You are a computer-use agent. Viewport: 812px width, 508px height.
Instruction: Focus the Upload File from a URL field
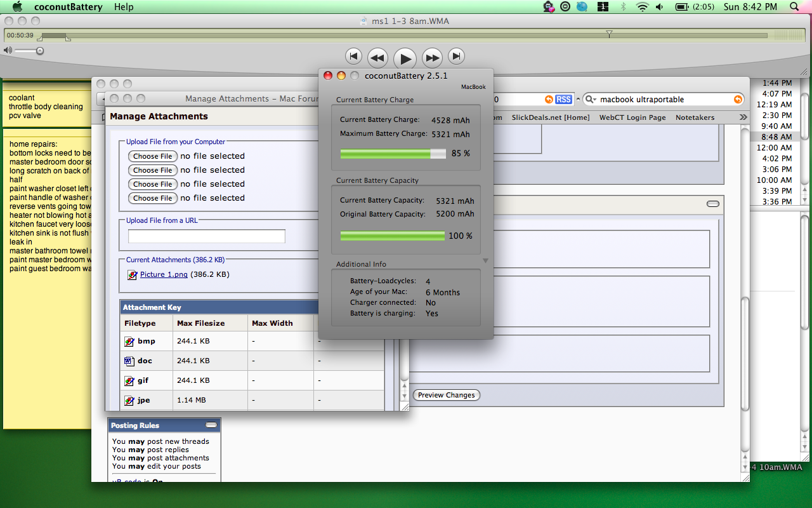click(x=207, y=236)
